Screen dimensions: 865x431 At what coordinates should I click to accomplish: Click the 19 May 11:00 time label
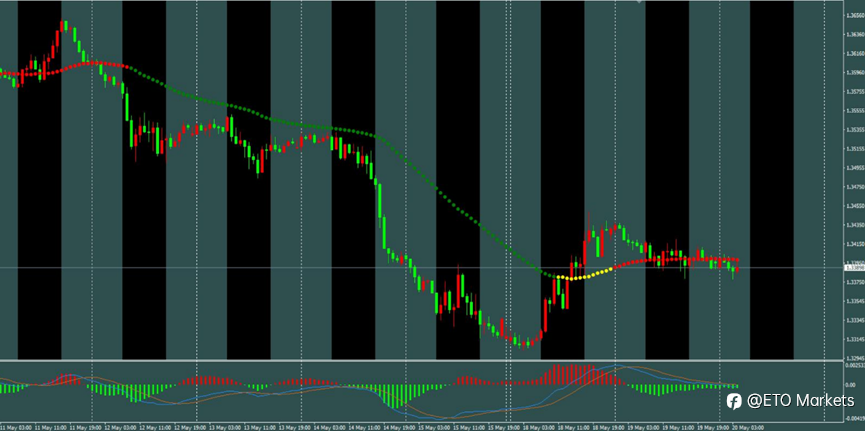680,428
